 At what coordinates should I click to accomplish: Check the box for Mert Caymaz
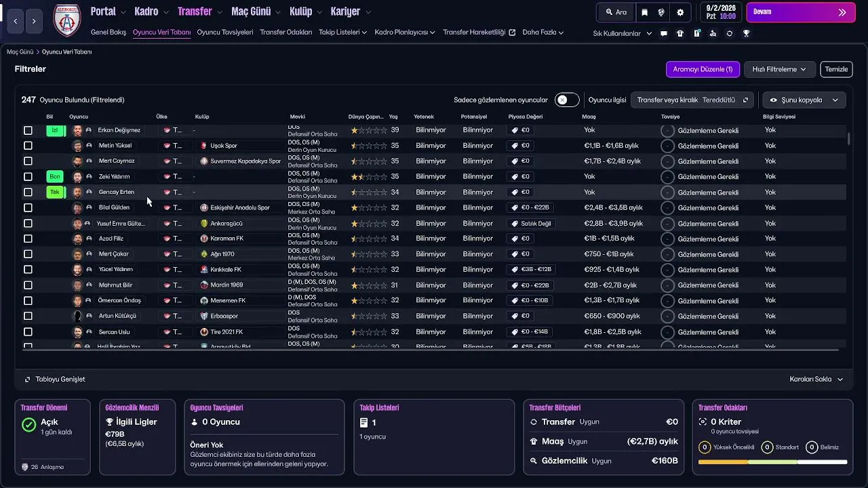(28, 161)
